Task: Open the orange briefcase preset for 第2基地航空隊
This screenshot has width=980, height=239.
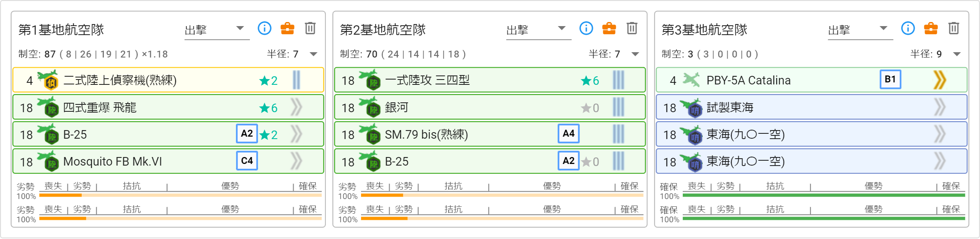Action: [x=609, y=28]
